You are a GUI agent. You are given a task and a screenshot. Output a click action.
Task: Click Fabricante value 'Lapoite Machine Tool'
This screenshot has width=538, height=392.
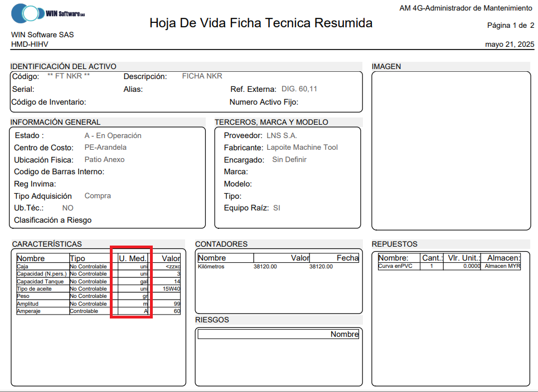pos(302,148)
